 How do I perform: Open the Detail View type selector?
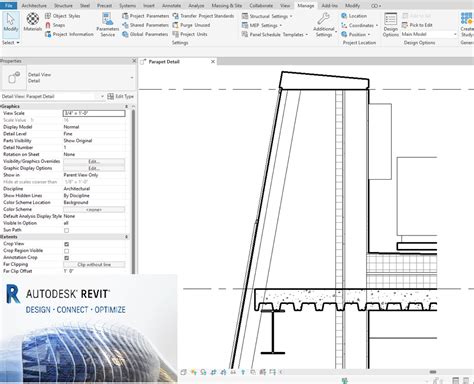(68, 78)
